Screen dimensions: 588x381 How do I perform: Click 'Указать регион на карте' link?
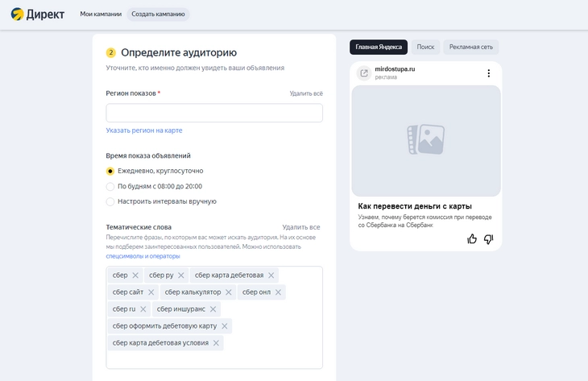point(144,130)
